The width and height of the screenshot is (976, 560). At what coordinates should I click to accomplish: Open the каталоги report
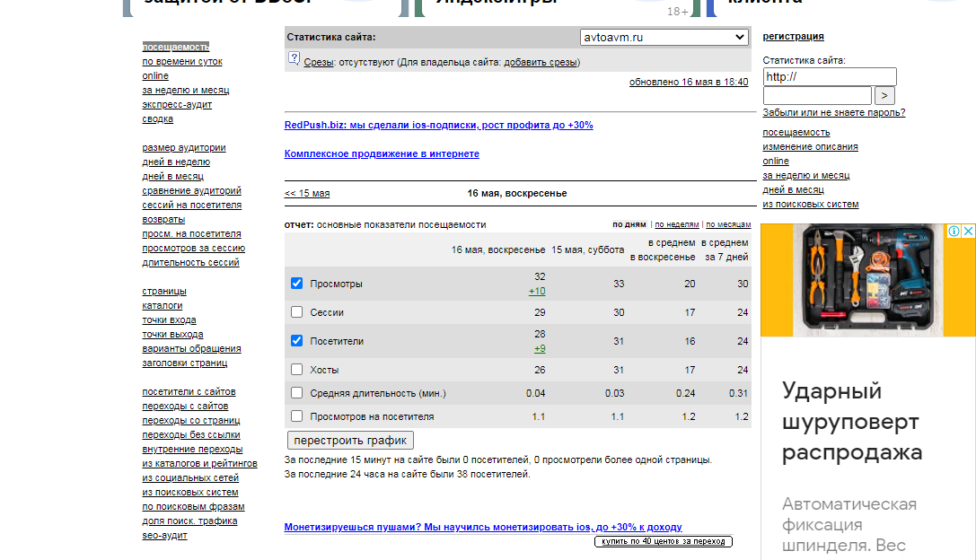coord(162,305)
